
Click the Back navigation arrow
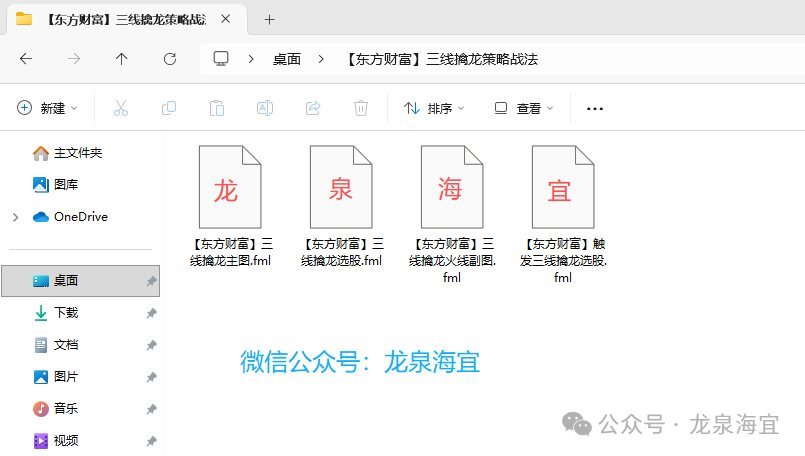tap(26, 59)
